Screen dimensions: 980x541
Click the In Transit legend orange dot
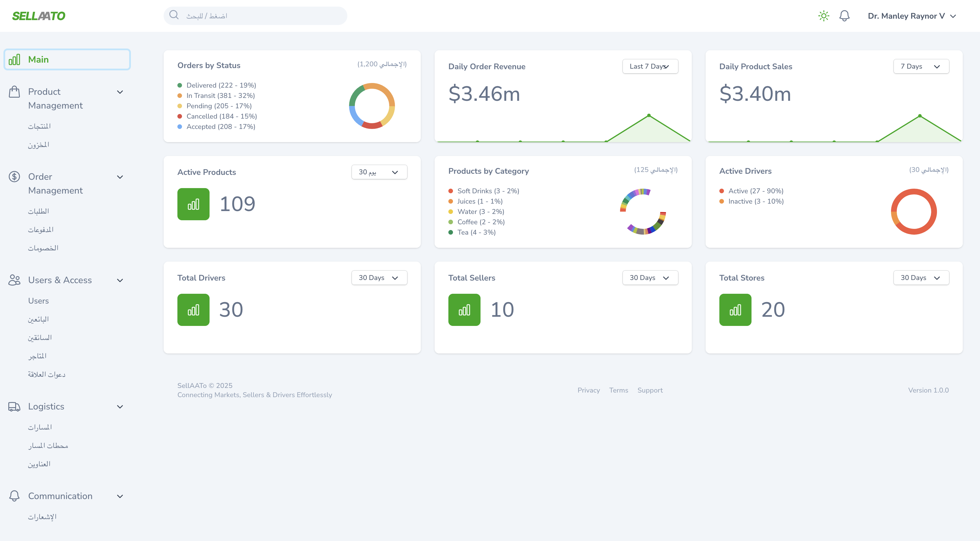(180, 96)
